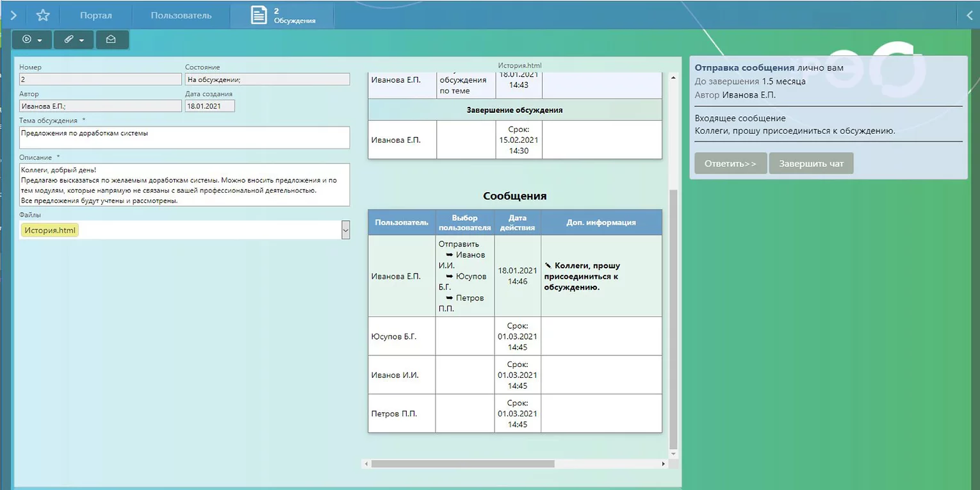Click vertical scrollbar down arrow
Image resolution: width=980 pixels, height=490 pixels.
673,453
